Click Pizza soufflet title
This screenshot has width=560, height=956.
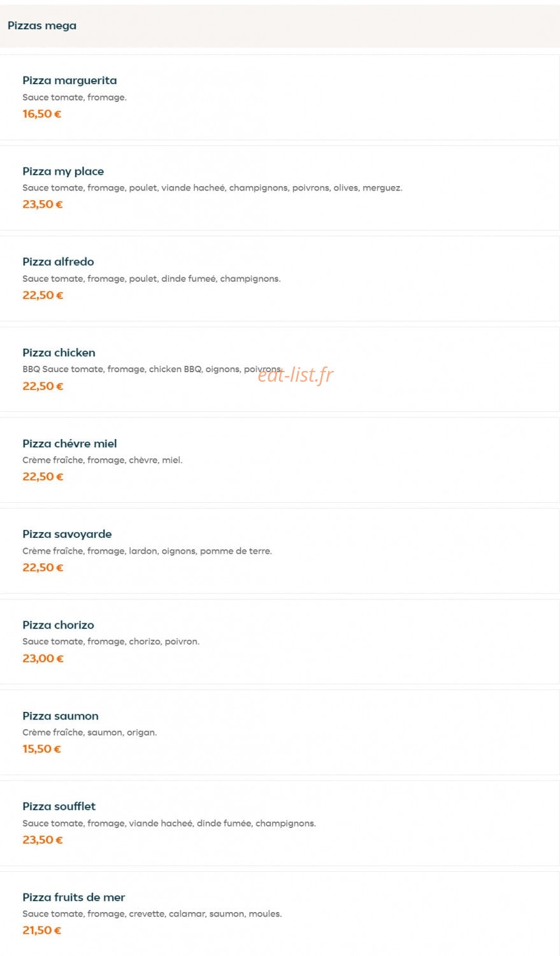[x=59, y=806]
